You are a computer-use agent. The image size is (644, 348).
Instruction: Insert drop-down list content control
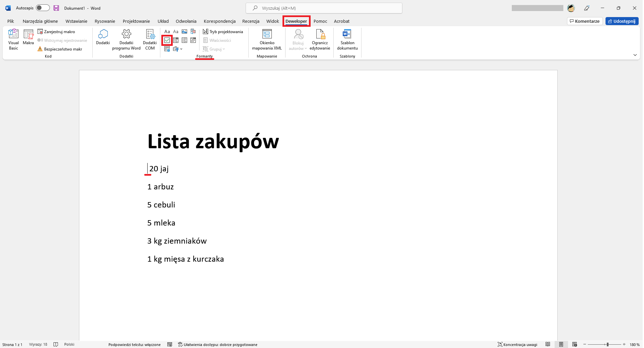click(184, 40)
